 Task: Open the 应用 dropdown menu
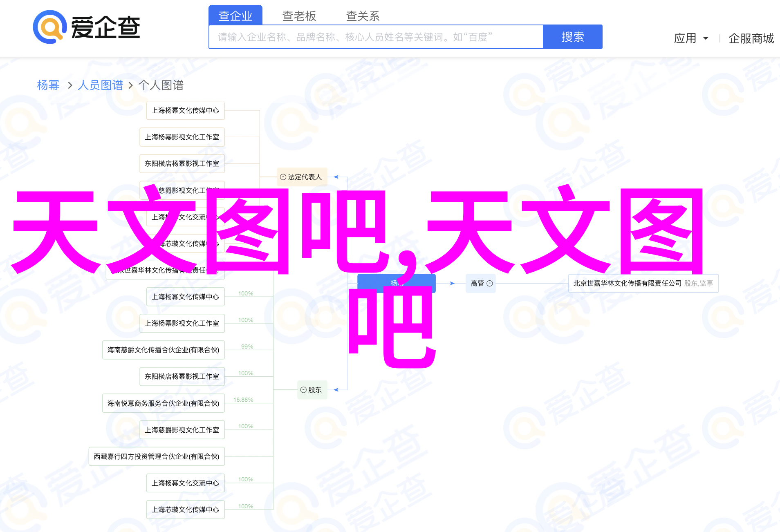[x=691, y=38]
